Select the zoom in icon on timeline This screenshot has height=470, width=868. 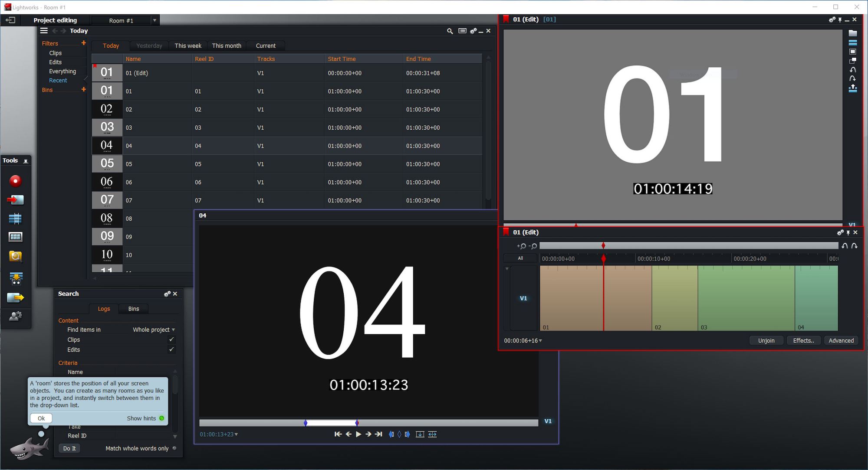click(519, 246)
